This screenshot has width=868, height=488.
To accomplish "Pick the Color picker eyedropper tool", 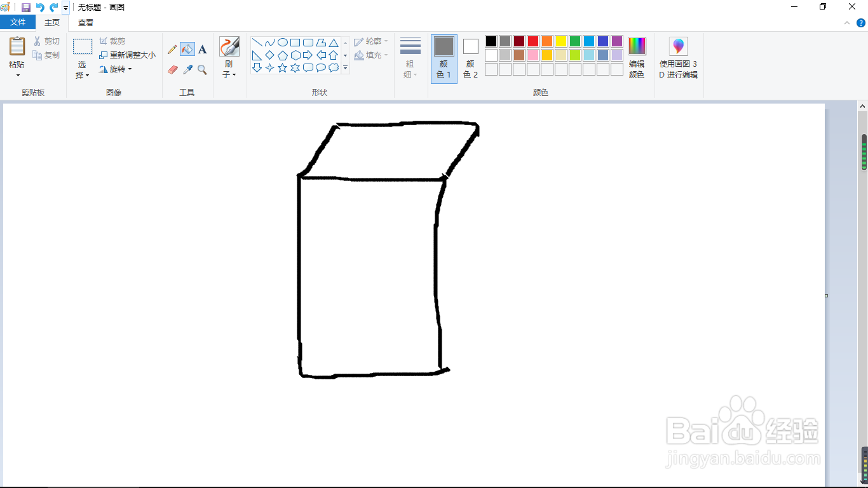I will click(187, 70).
